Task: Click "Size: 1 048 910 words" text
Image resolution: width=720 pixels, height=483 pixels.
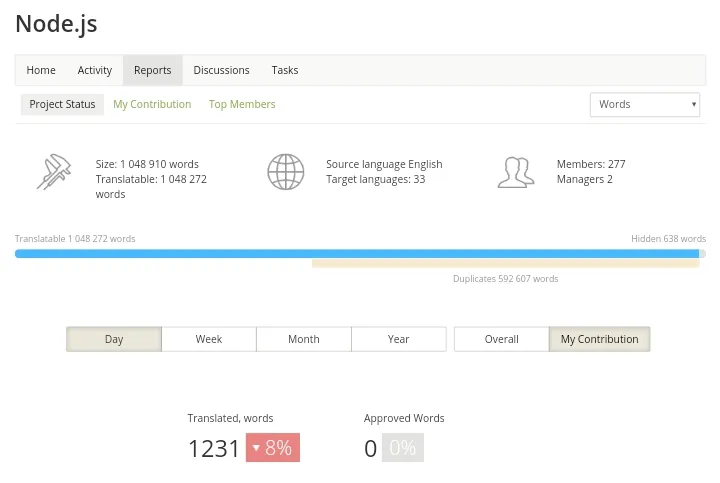Action: pos(147,164)
